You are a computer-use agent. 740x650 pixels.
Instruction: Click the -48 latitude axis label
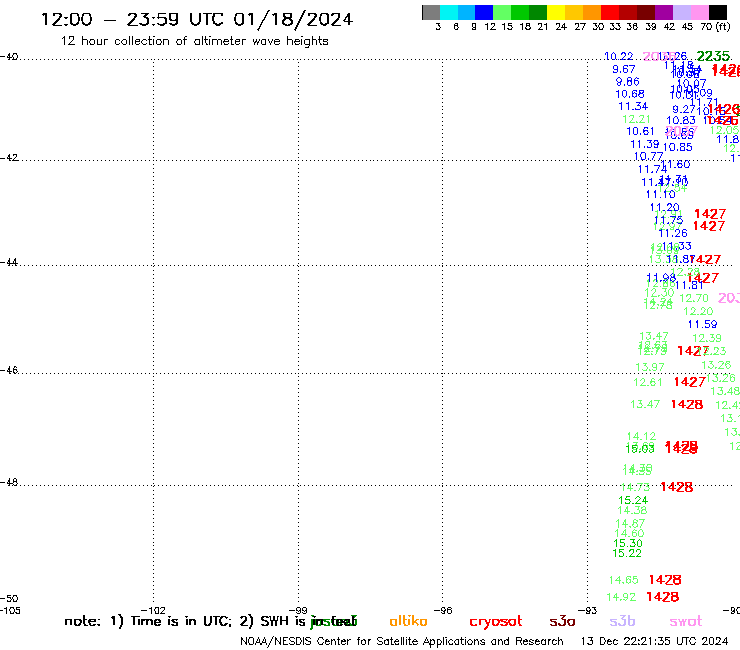pos(9,482)
